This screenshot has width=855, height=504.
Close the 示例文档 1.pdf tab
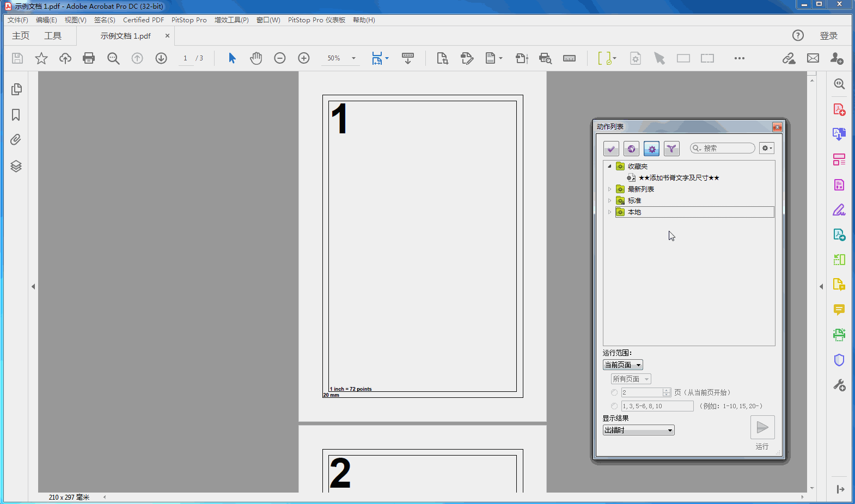(x=167, y=36)
